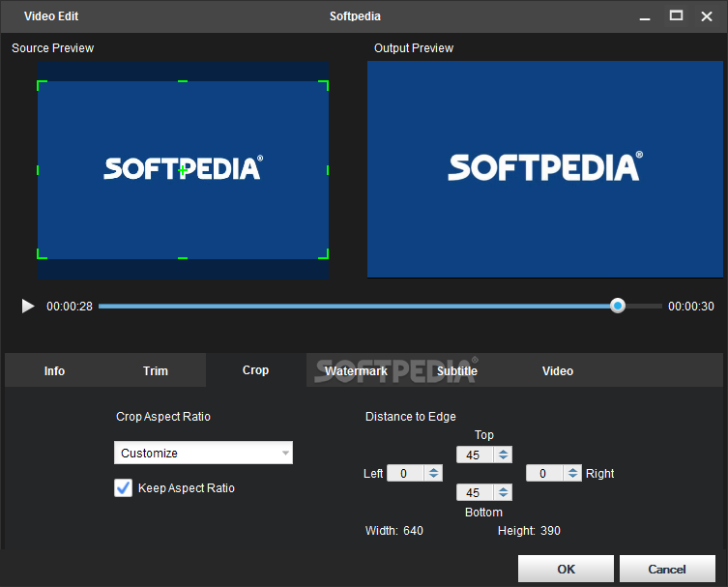Click the crop center crosshair handle
Viewport: 728px width, 587px height.
click(x=183, y=170)
